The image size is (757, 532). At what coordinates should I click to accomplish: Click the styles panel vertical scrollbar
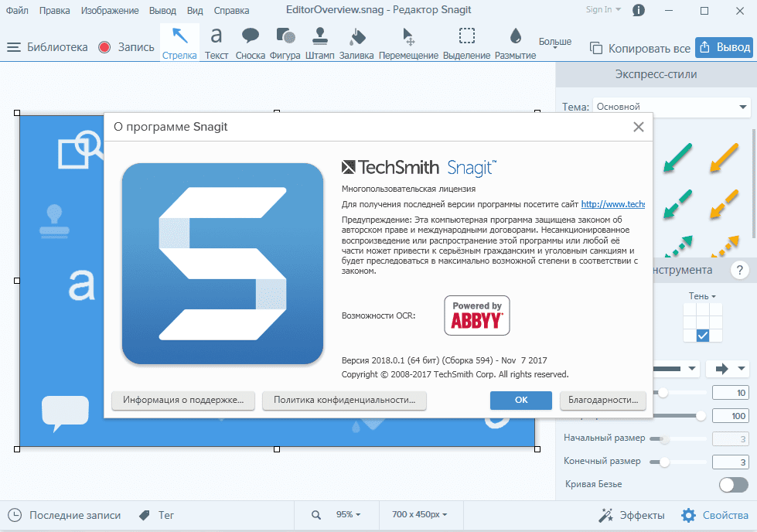(754, 183)
